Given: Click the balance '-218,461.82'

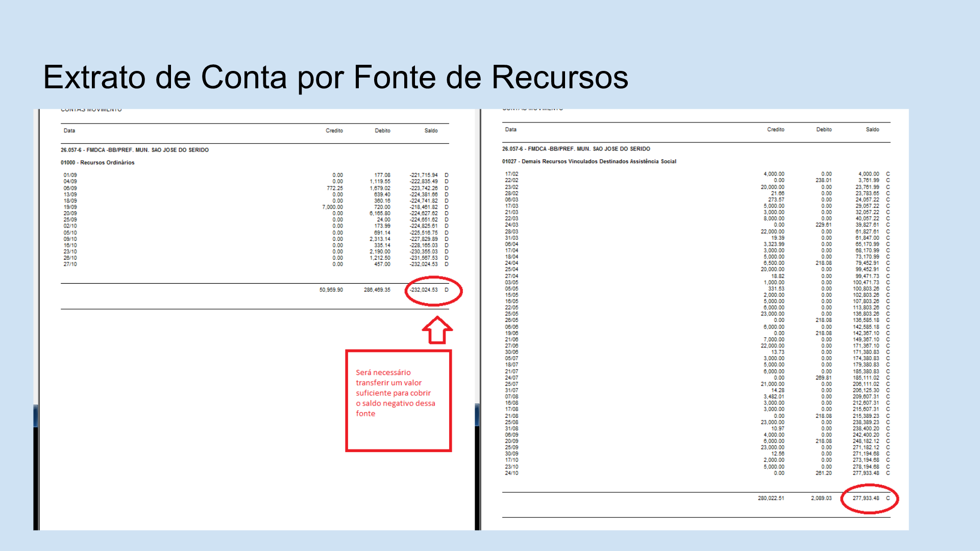Looking at the screenshot, I should 424,207.
